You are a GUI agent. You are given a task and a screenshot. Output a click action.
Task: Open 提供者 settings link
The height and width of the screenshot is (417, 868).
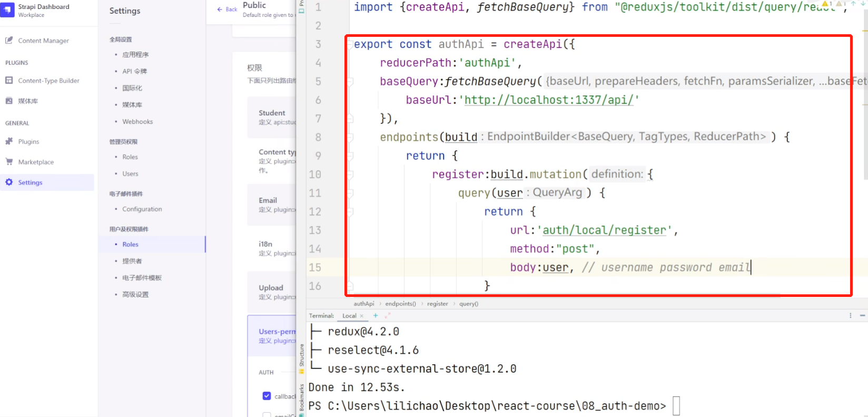pos(132,261)
